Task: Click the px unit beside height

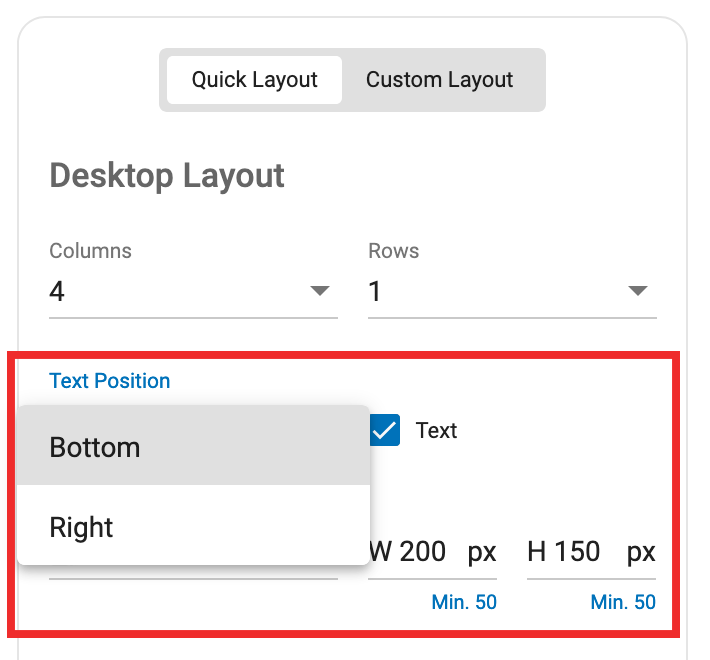Action: 641,553
